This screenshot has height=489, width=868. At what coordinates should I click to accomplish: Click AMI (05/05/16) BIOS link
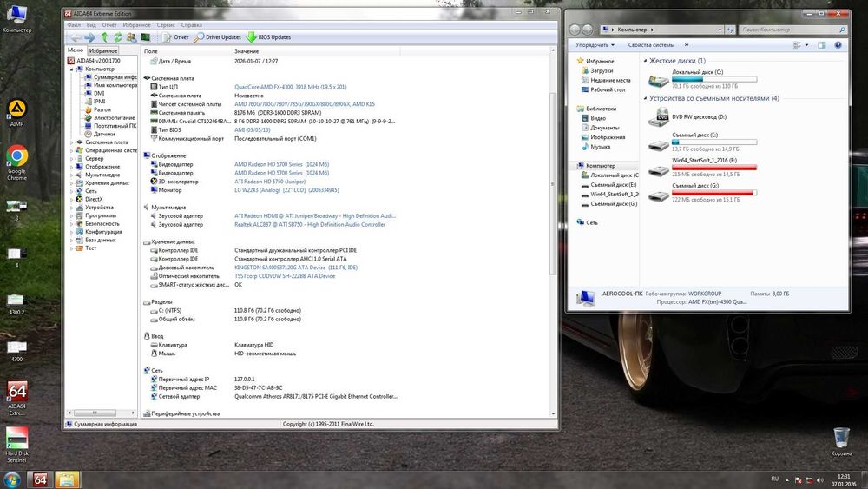point(252,130)
